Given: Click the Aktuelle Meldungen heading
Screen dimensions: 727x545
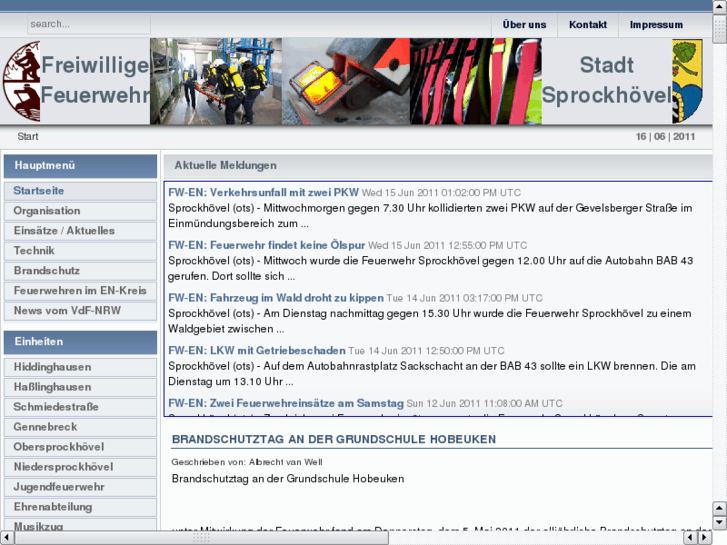Looking at the screenshot, I should pos(225,165).
